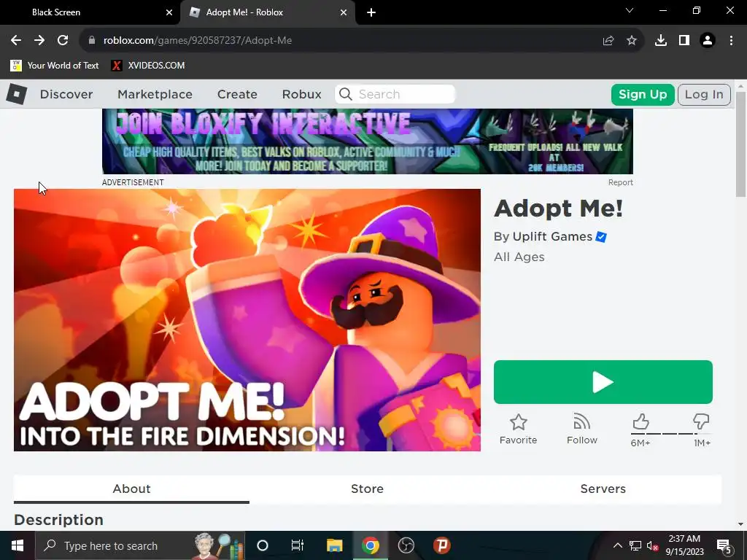Dislike the game with thumbs down icon

(701, 422)
